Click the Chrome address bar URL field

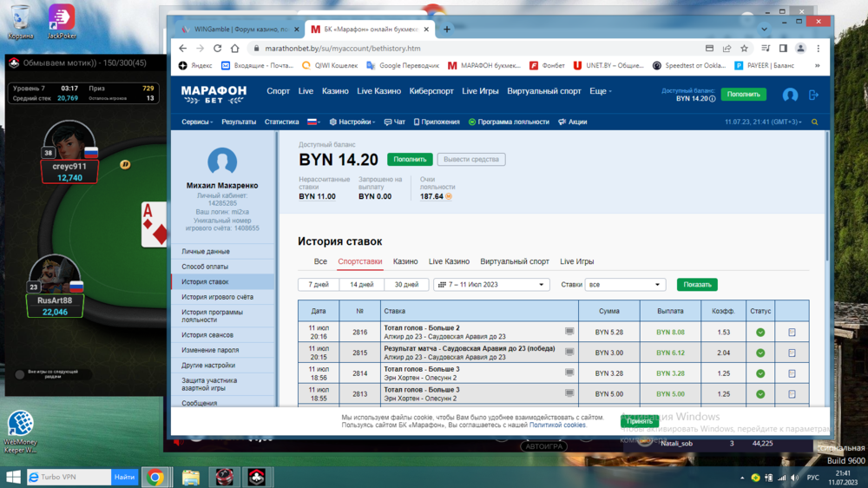469,49
